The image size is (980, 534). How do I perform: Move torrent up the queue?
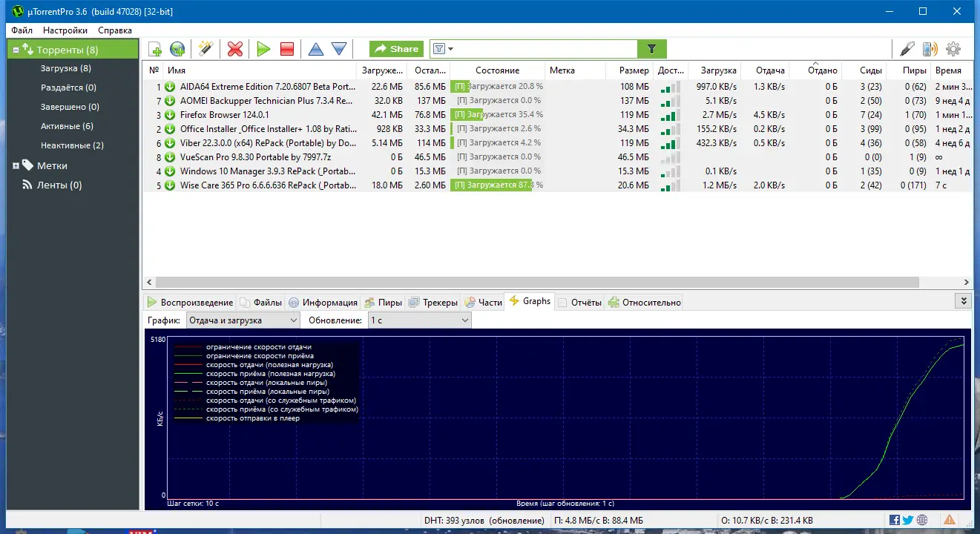(316, 49)
